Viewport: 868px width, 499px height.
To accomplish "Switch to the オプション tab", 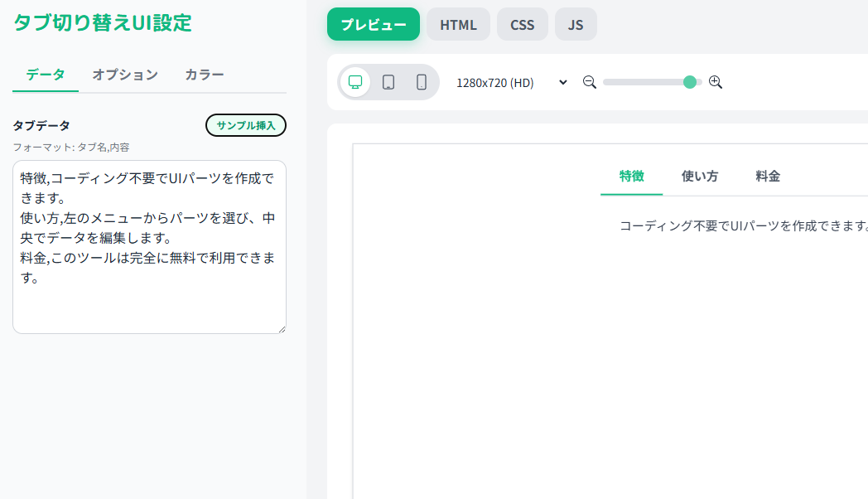I will (125, 75).
